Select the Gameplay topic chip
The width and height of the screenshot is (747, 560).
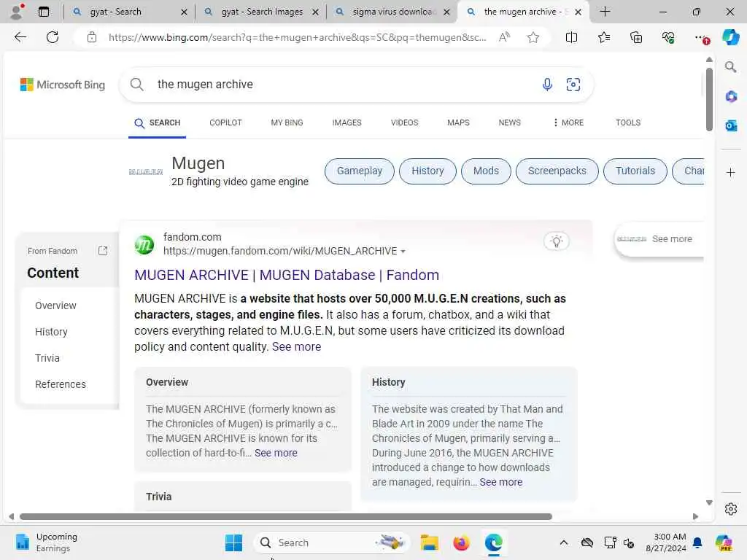click(360, 171)
